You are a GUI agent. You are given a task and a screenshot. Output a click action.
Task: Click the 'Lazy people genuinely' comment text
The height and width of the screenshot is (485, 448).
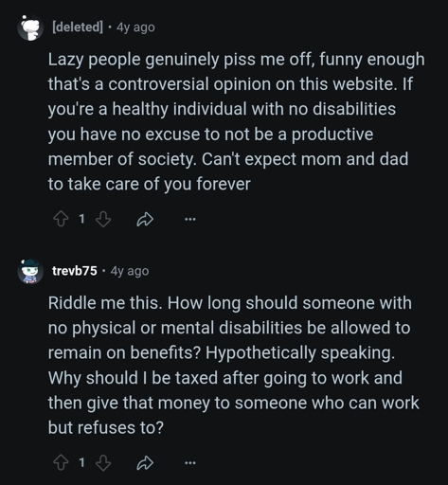[237, 121]
